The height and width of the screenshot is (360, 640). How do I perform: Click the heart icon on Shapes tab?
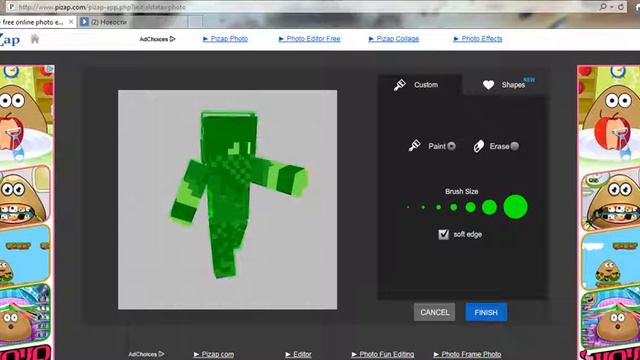point(488,85)
